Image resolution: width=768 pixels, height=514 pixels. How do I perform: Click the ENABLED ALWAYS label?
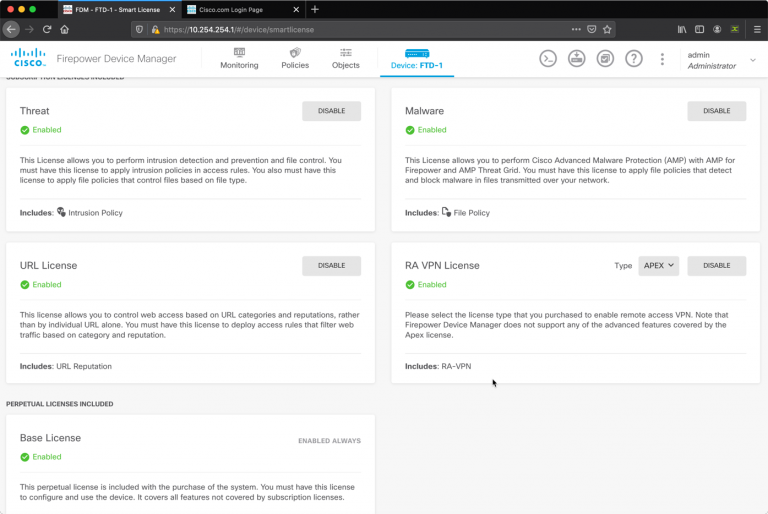(330, 441)
